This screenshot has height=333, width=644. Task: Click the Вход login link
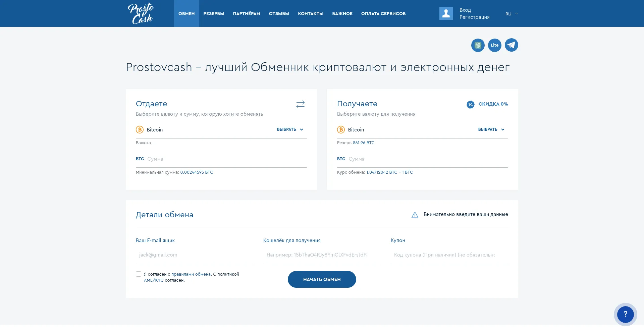(465, 10)
